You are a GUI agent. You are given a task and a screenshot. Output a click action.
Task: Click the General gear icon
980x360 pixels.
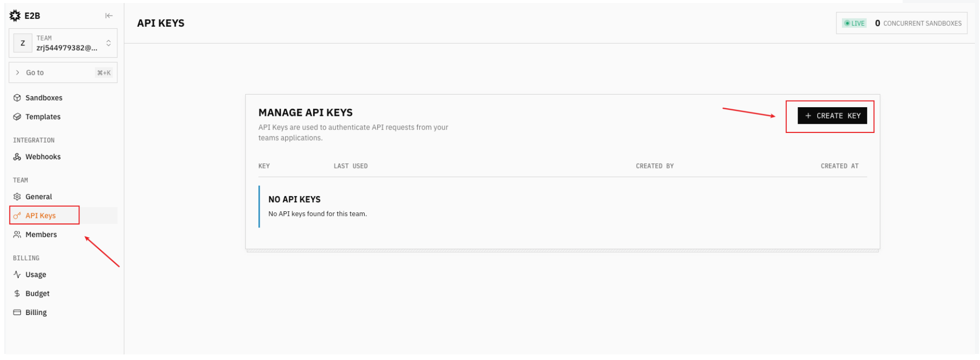17,197
